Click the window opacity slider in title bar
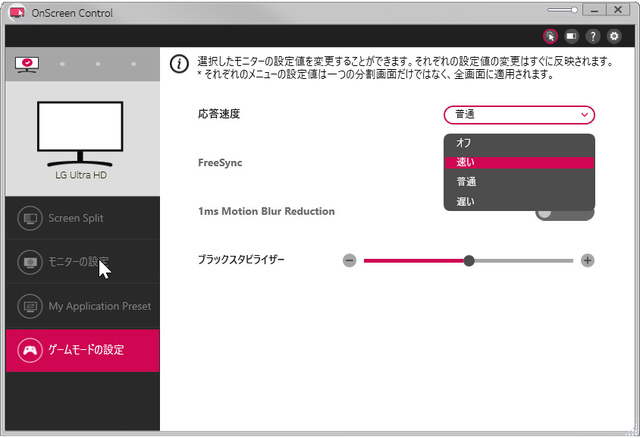 (x=562, y=10)
